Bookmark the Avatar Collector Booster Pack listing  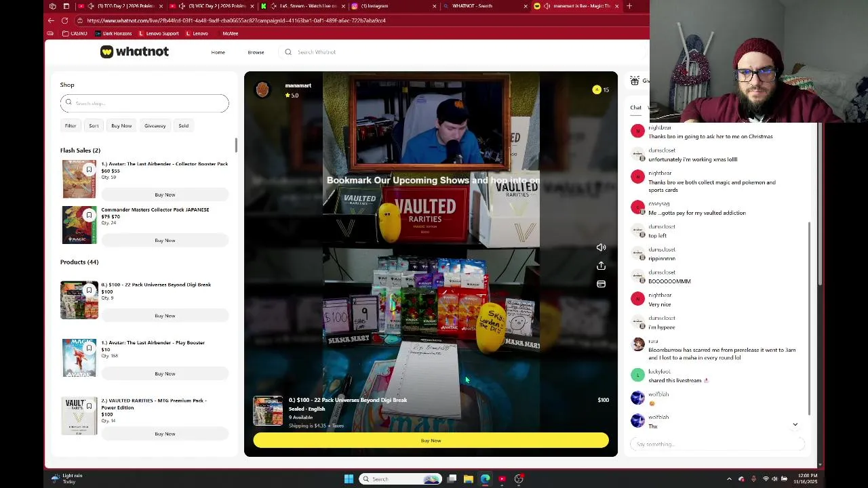tap(89, 169)
